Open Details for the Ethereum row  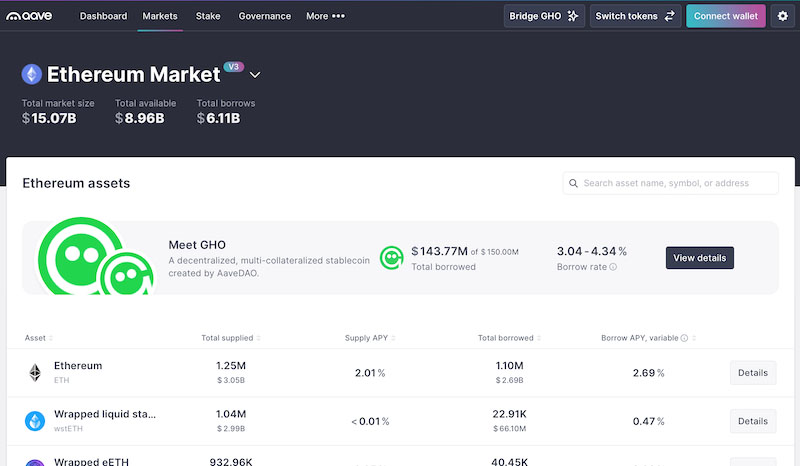click(753, 373)
